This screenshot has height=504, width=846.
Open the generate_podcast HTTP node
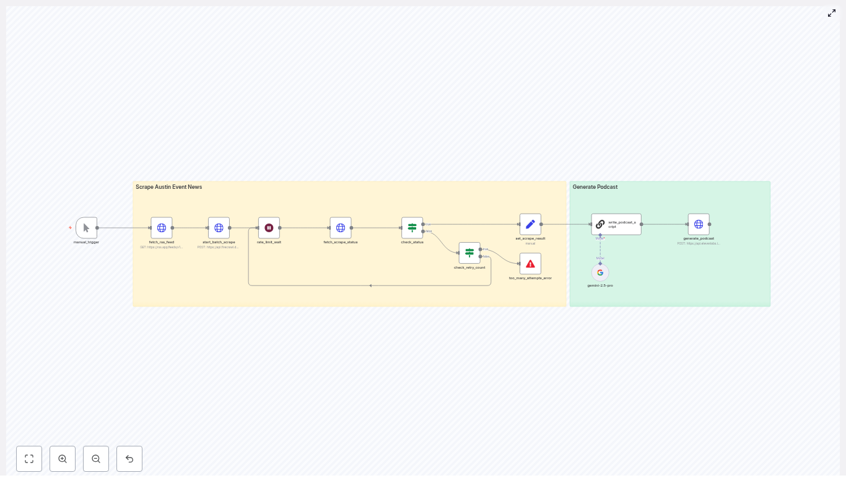(x=699, y=224)
